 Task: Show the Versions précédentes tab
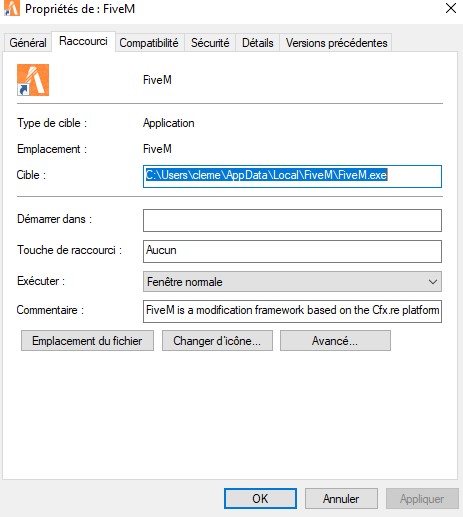(336, 43)
